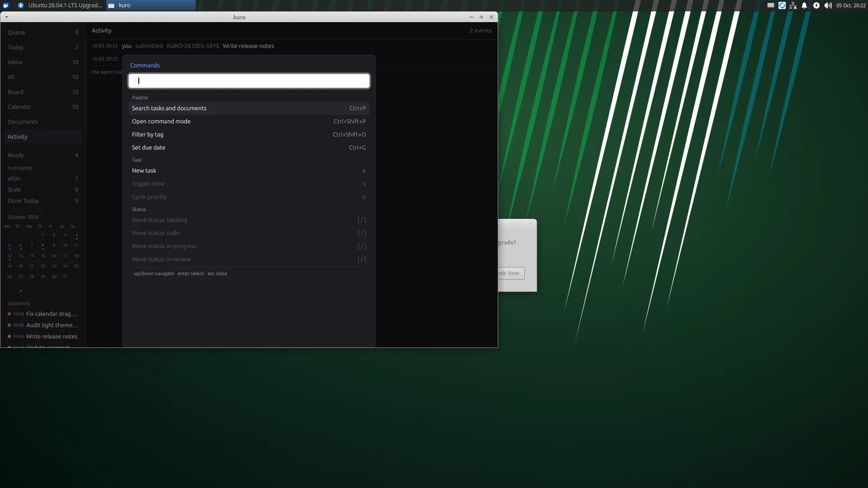Select the atlas in-progress entry
The image size is (868, 488).
[x=43, y=178]
